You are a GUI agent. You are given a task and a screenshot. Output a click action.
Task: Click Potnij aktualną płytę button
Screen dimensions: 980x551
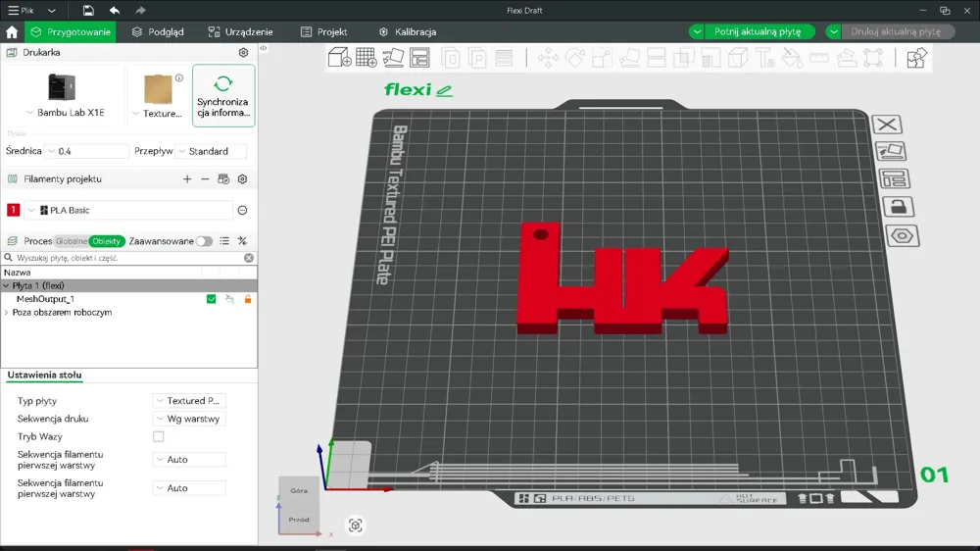(758, 31)
